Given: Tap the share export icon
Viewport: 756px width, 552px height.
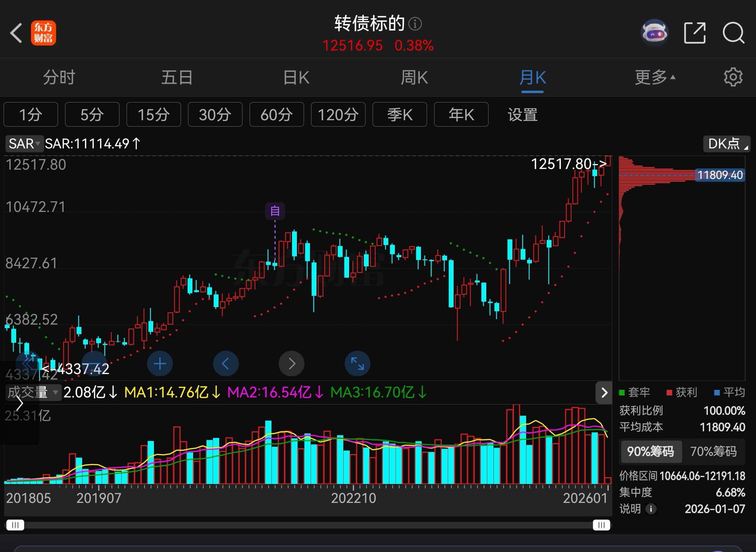Looking at the screenshot, I should coord(694,33).
